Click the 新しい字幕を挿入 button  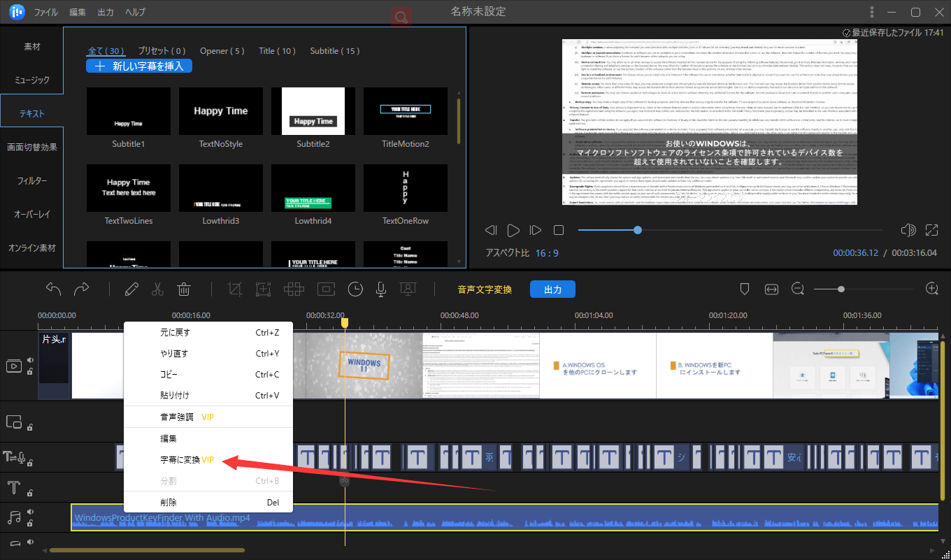[x=139, y=66]
